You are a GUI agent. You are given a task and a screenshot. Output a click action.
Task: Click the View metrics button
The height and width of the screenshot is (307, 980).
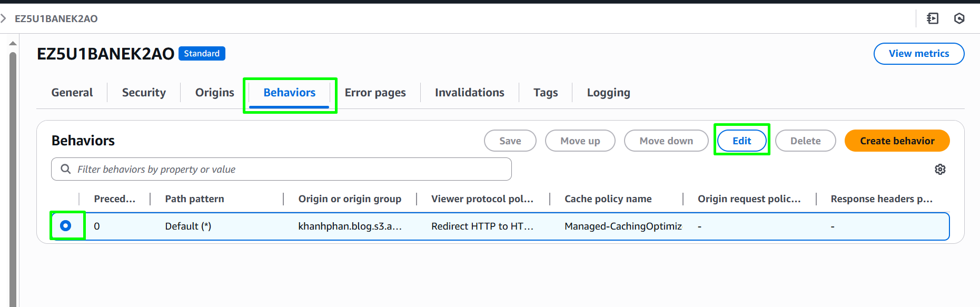pos(919,54)
